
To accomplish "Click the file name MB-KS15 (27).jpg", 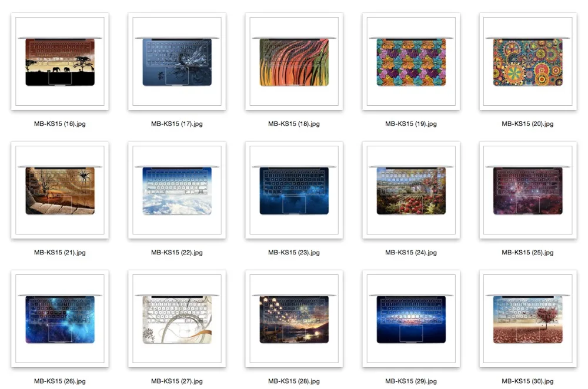I will pos(177,381).
